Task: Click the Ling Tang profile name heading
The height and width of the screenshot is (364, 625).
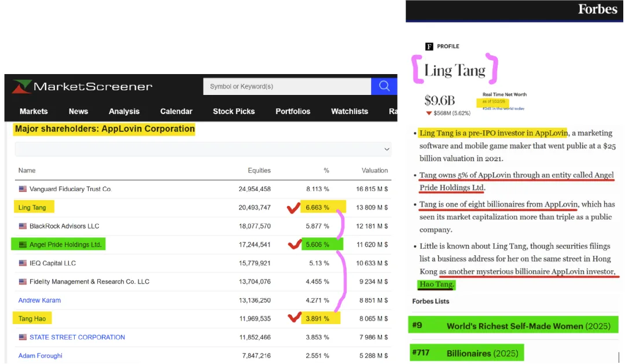Action: point(454,70)
